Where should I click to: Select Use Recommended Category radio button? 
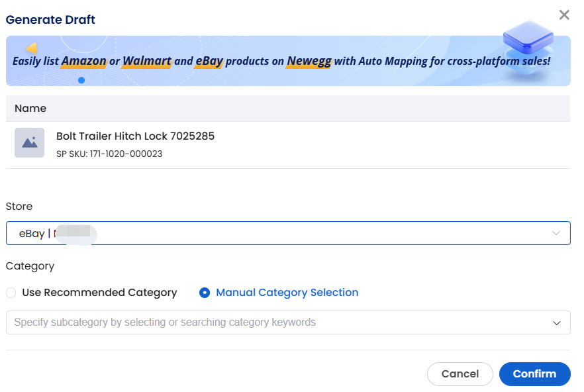coord(11,293)
